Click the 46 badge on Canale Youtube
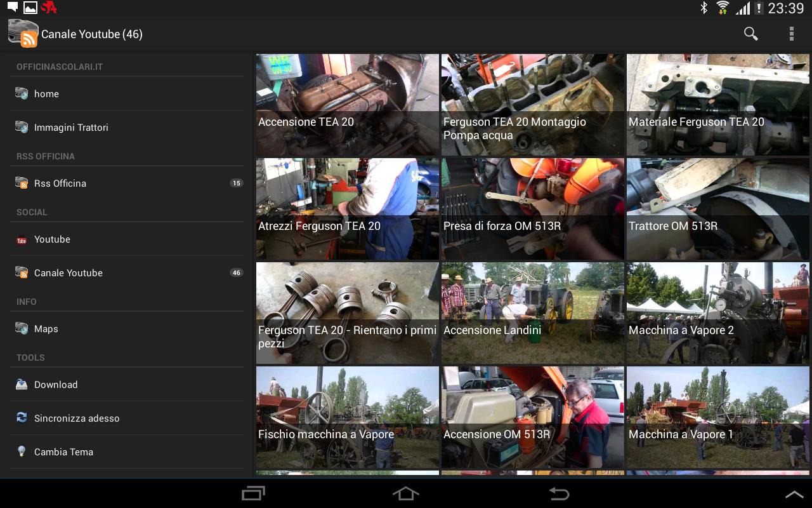812x508 pixels. pyautogui.click(x=236, y=272)
